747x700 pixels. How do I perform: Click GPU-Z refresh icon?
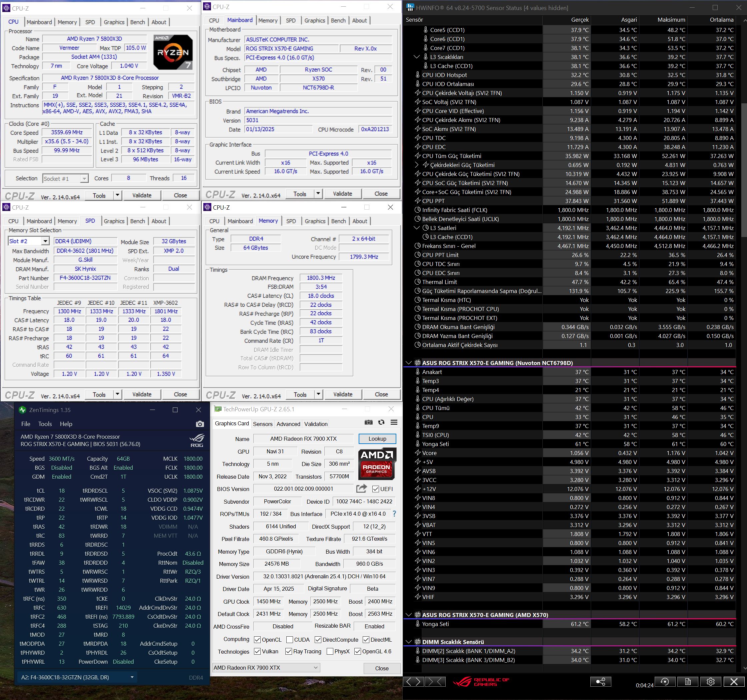click(x=381, y=422)
